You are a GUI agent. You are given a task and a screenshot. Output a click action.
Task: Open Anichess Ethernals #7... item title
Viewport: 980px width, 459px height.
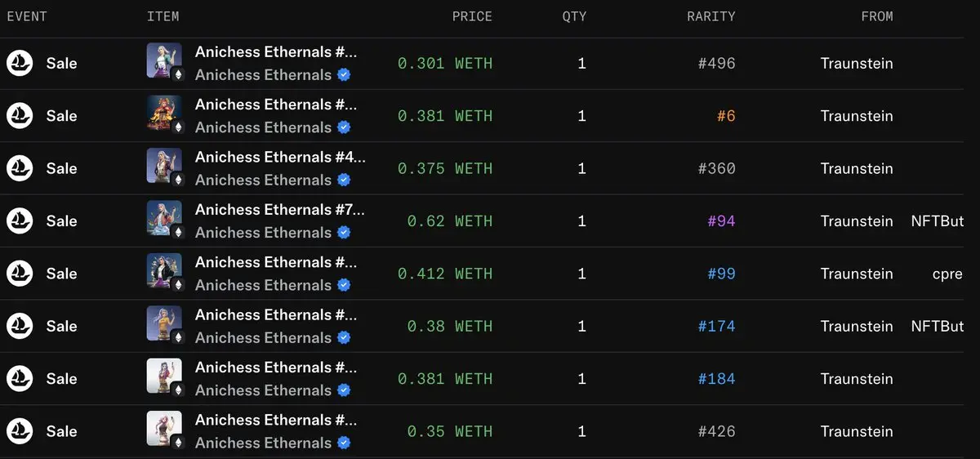point(280,210)
